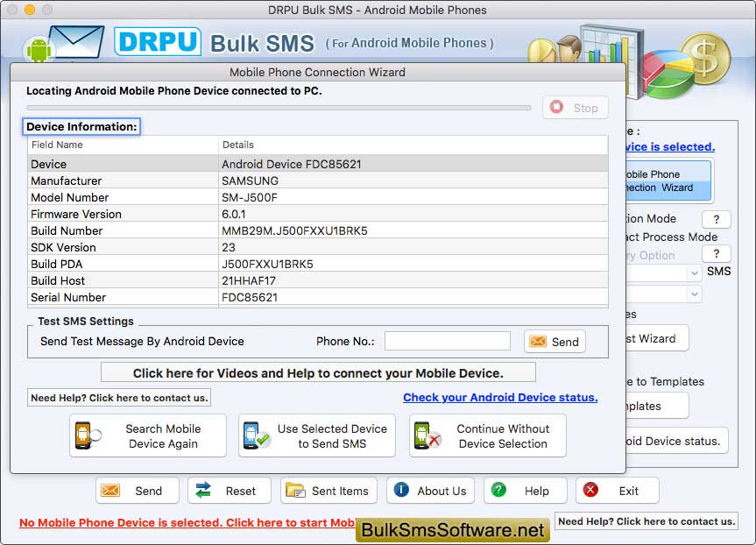The height and width of the screenshot is (545, 756).
Task: Click the phone magnifier icon on Search Mobile Device Again
Action: (88, 435)
